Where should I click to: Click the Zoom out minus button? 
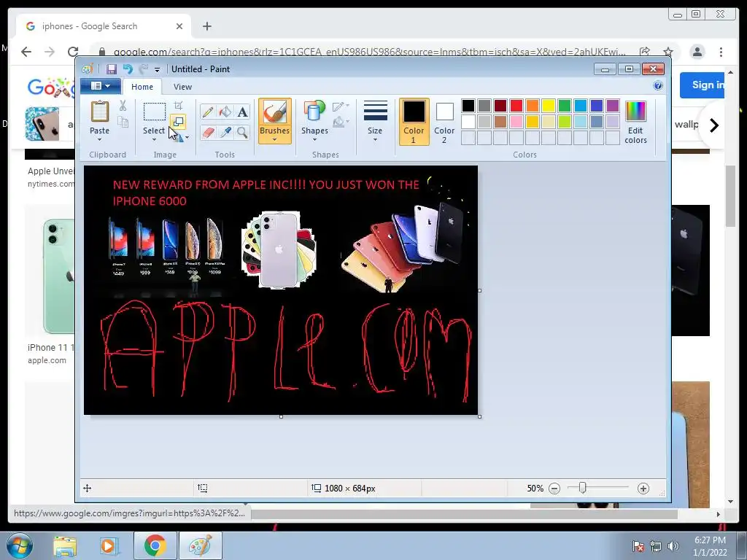[554, 488]
